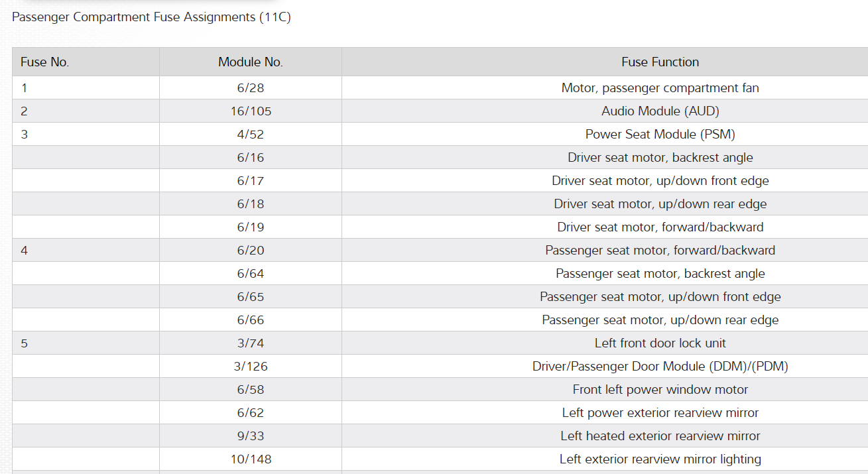Select "Passenger seat motor, forward/backward" text
868x474 pixels.
[x=660, y=251]
